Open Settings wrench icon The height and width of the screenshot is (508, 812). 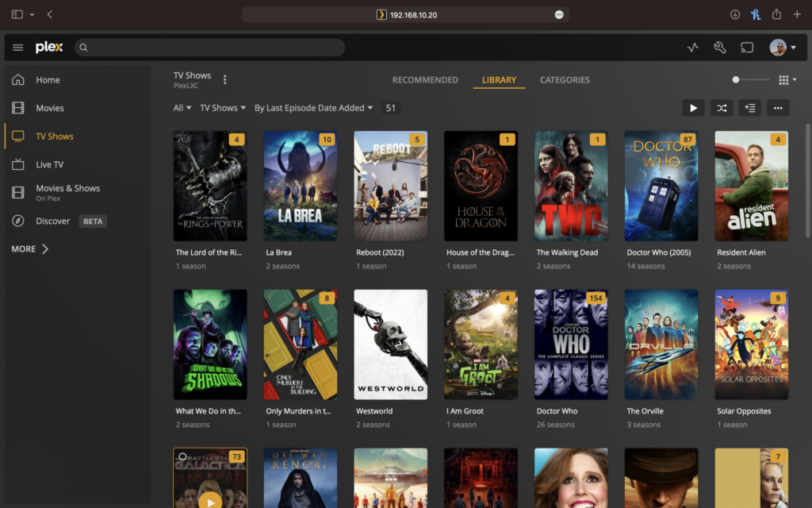[720, 47]
